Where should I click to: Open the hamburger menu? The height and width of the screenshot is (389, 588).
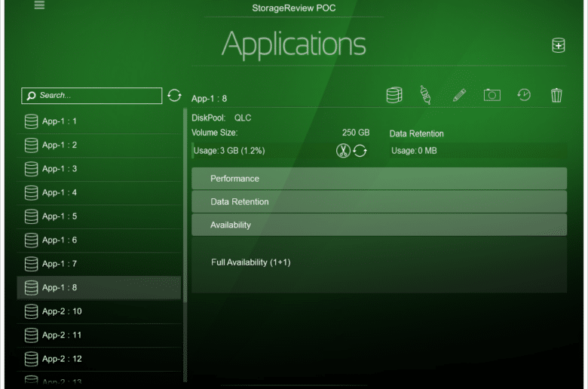click(39, 5)
